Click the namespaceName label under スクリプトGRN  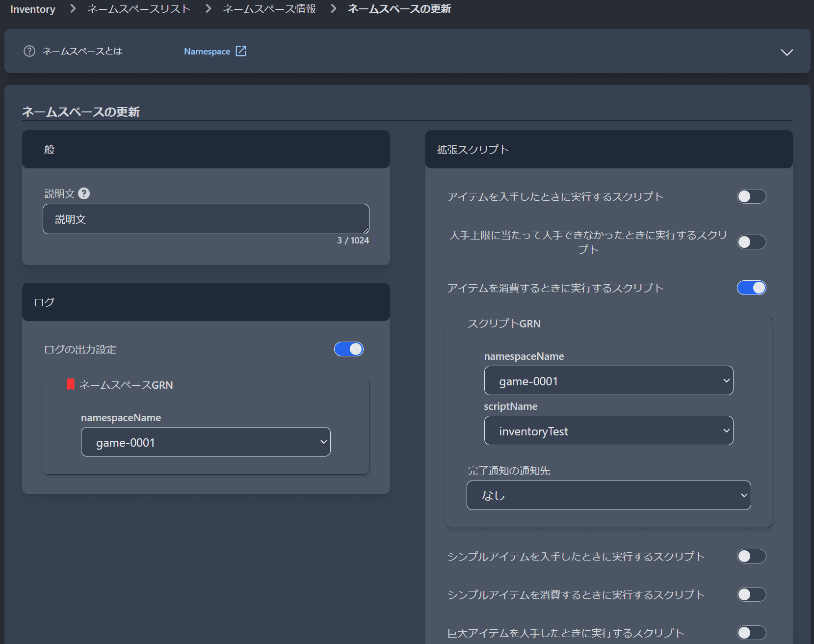point(524,356)
